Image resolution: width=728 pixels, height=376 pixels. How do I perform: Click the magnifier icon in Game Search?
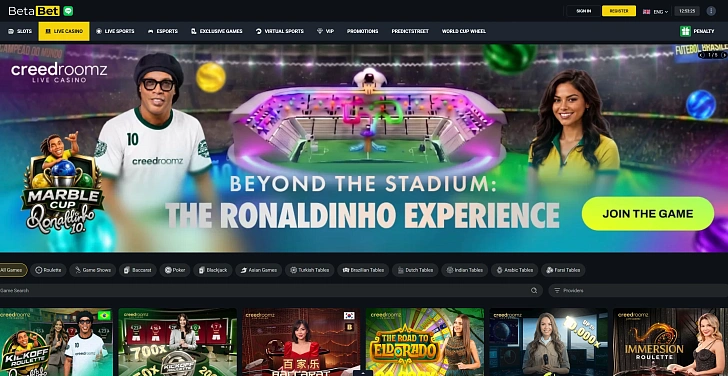tap(534, 291)
